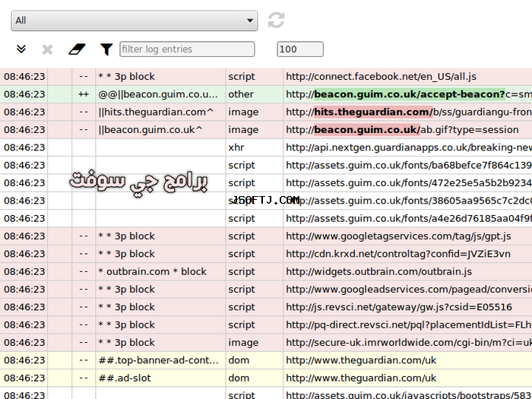Click the googletagservices gpt.js URL
This screenshot has width=532, height=399.
click(398, 236)
